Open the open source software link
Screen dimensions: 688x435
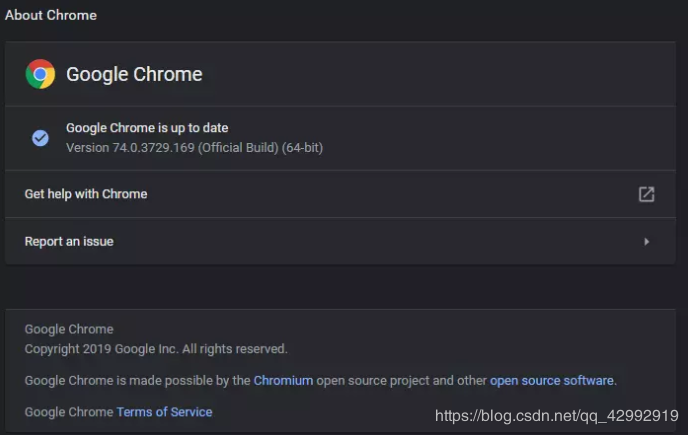point(551,380)
